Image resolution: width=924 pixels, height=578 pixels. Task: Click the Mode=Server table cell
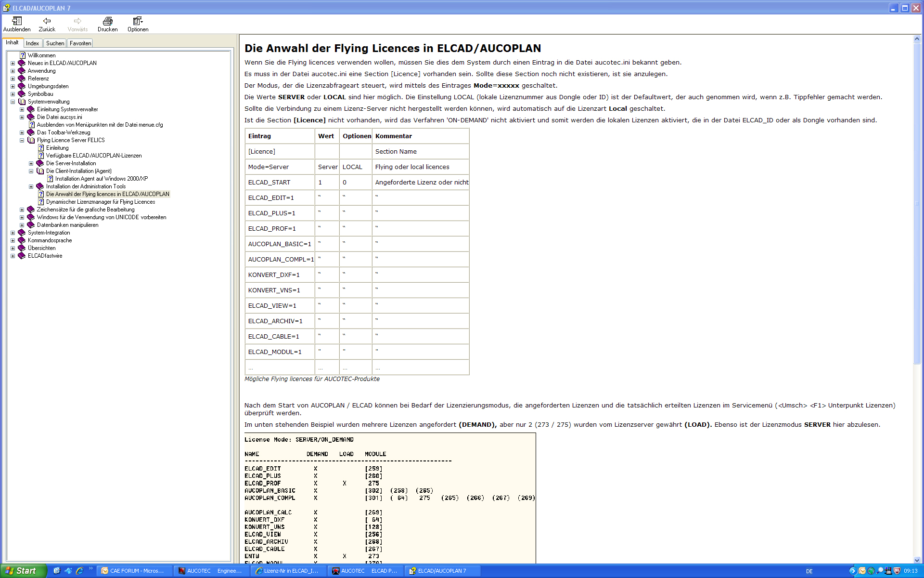click(x=280, y=167)
